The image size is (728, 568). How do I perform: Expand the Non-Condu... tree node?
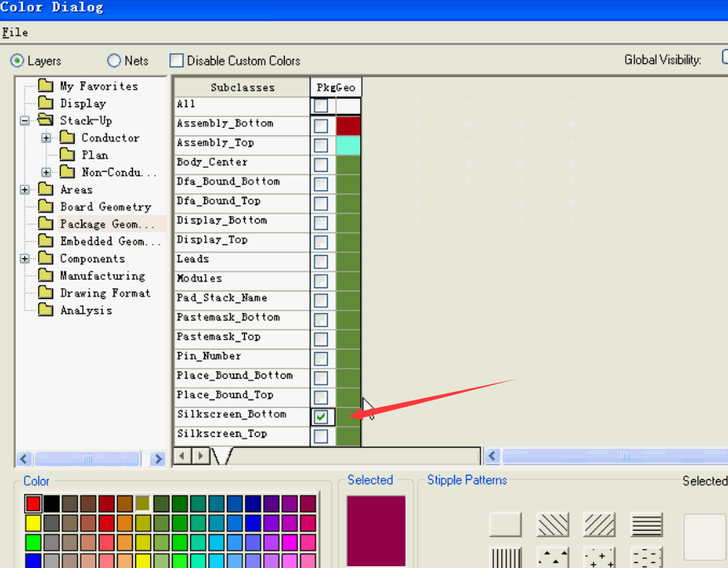point(46,172)
